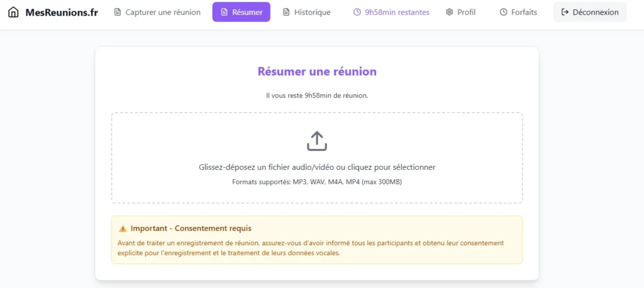Click the logout arrow icon in Déconnexion
The image size is (644, 288).
(x=565, y=13)
